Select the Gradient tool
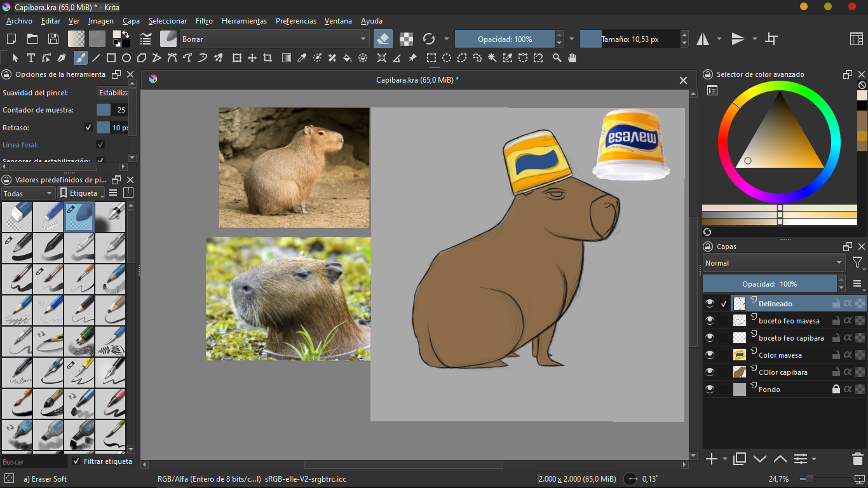The width and height of the screenshot is (868, 488). click(x=287, y=58)
